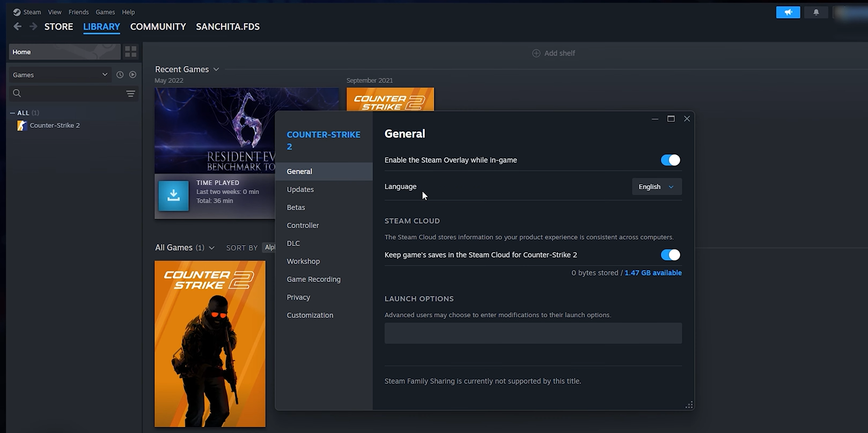Open the announcements megaphone icon
The width and height of the screenshot is (868, 433).
click(x=788, y=12)
